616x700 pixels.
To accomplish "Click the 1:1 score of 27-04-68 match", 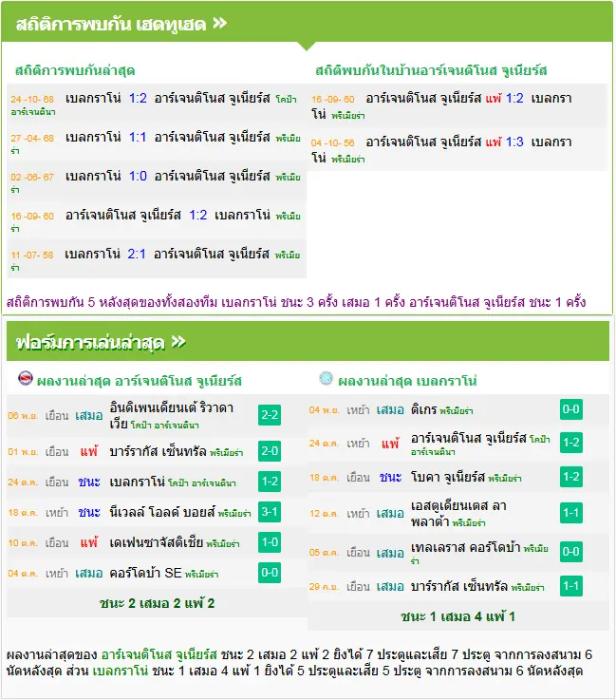I will pyautogui.click(x=138, y=137).
